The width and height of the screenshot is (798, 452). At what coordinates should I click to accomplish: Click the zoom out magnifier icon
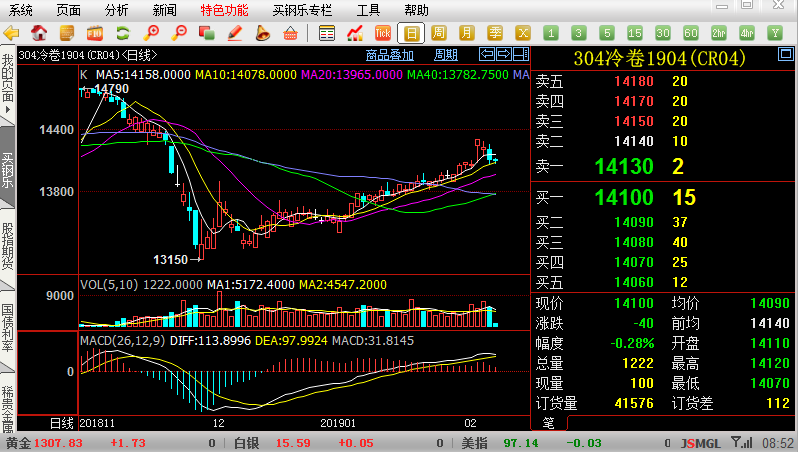click(x=180, y=33)
